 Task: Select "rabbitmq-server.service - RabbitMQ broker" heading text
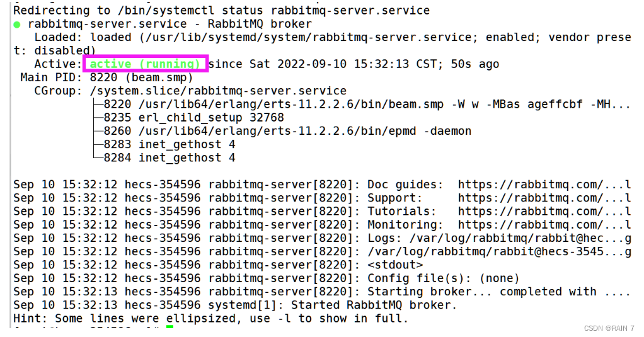(x=170, y=24)
